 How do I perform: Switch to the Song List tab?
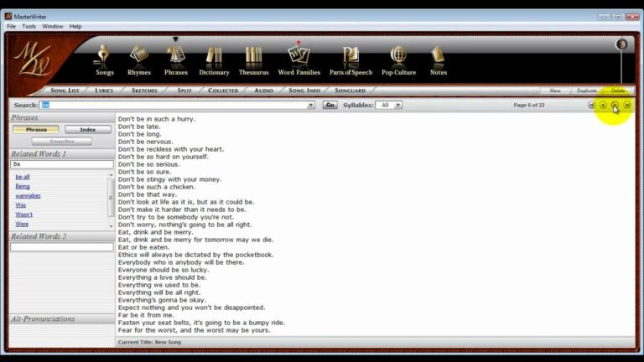(x=65, y=90)
